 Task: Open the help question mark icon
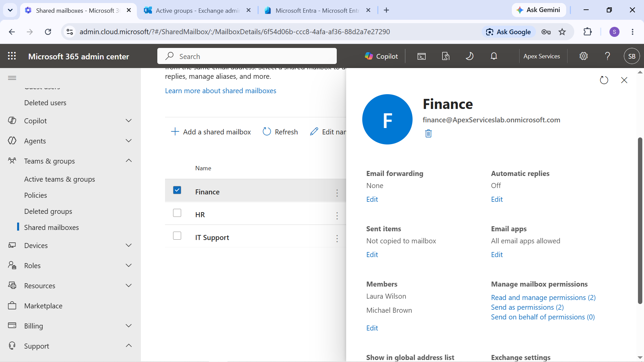click(607, 56)
